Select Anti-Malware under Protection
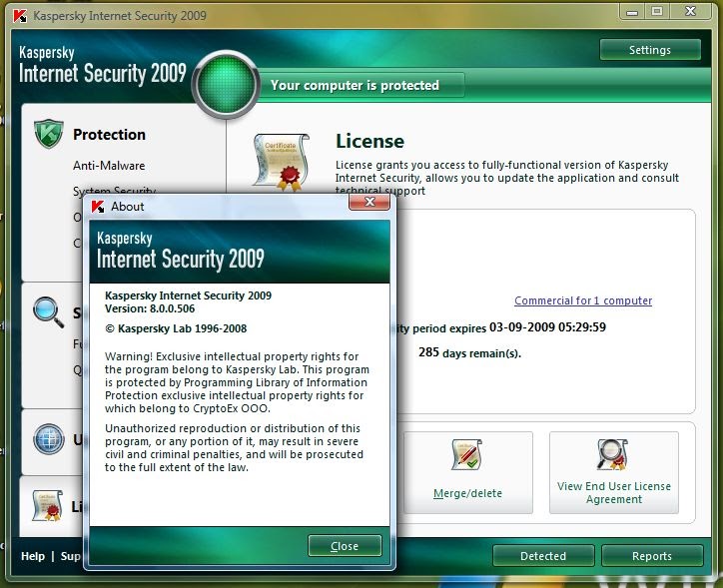 (109, 166)
